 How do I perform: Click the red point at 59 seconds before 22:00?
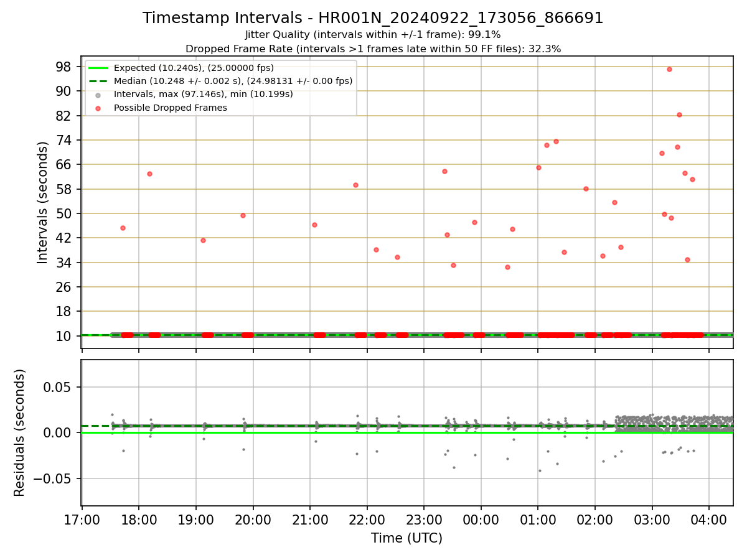pos(355,185)
